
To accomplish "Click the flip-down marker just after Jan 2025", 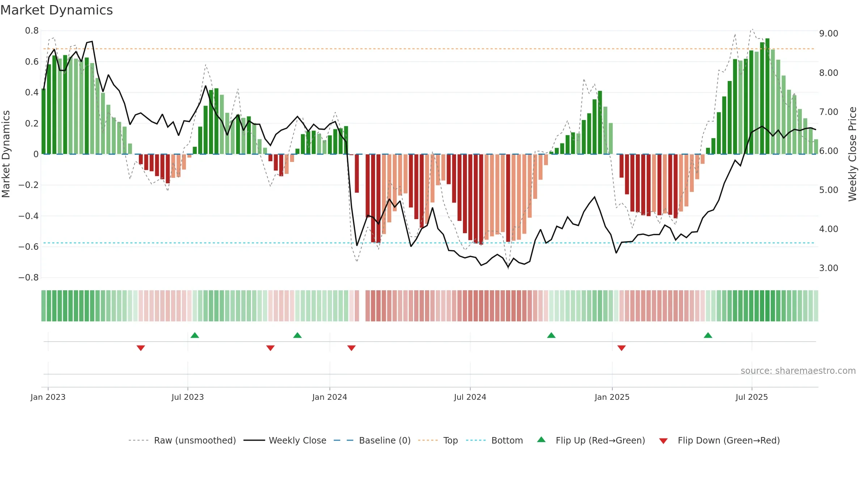I will tap(621, 348).
